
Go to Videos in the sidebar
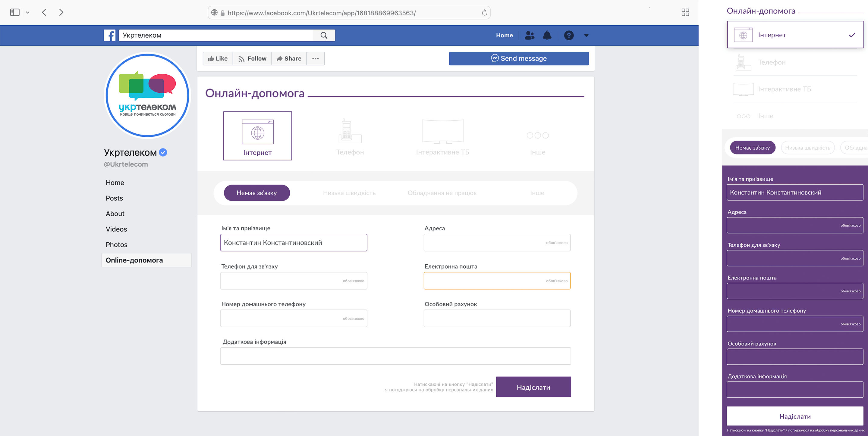(x=116, y=229)
